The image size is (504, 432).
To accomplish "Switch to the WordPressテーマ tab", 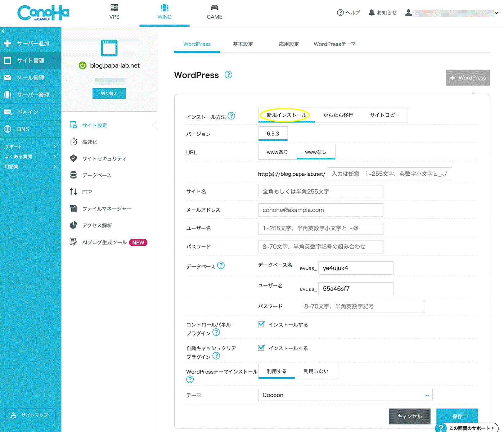I will (x=334, y=44).
